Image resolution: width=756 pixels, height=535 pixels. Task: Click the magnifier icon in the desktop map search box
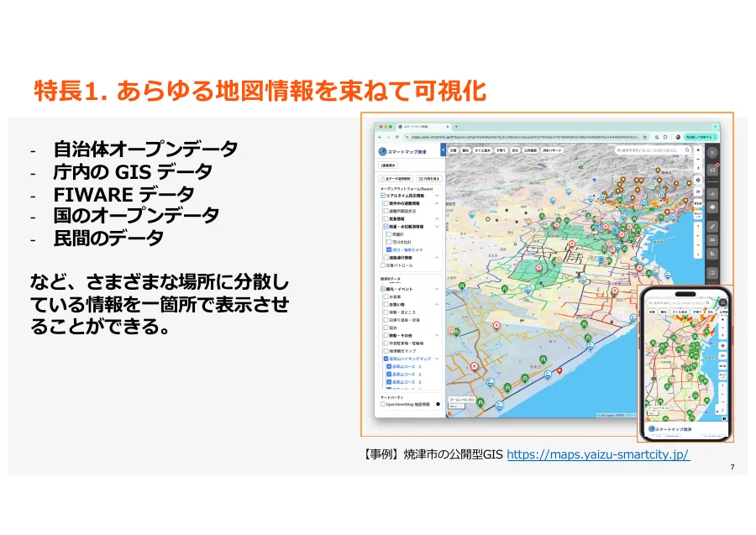(x=687, y=150)
